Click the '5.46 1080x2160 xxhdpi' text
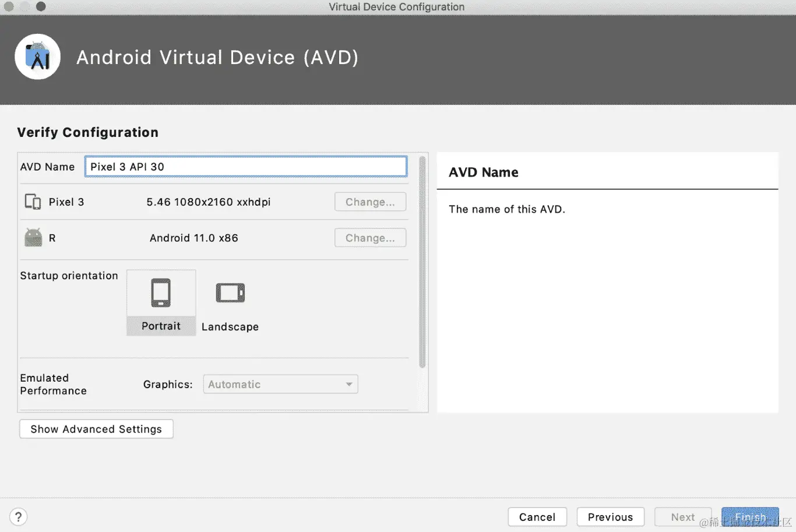 tap(209, 202)
